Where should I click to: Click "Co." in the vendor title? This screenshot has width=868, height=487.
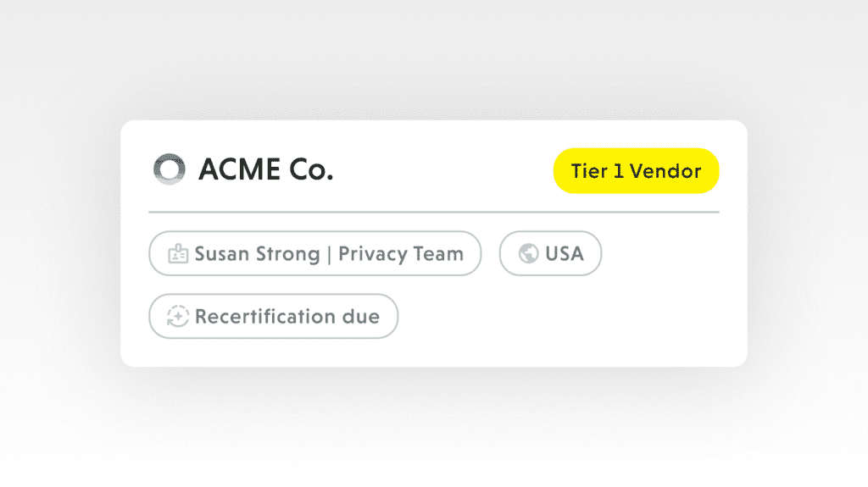tap(311, 170)
